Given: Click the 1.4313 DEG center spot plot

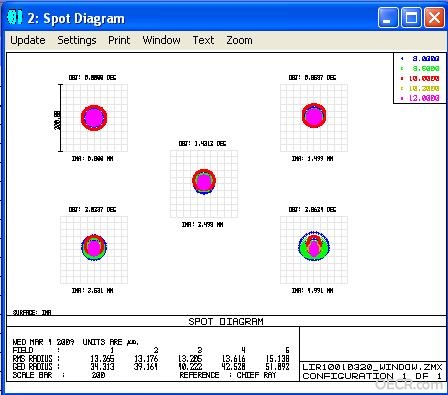Looking at the screenshot, I should coord(204,184).
